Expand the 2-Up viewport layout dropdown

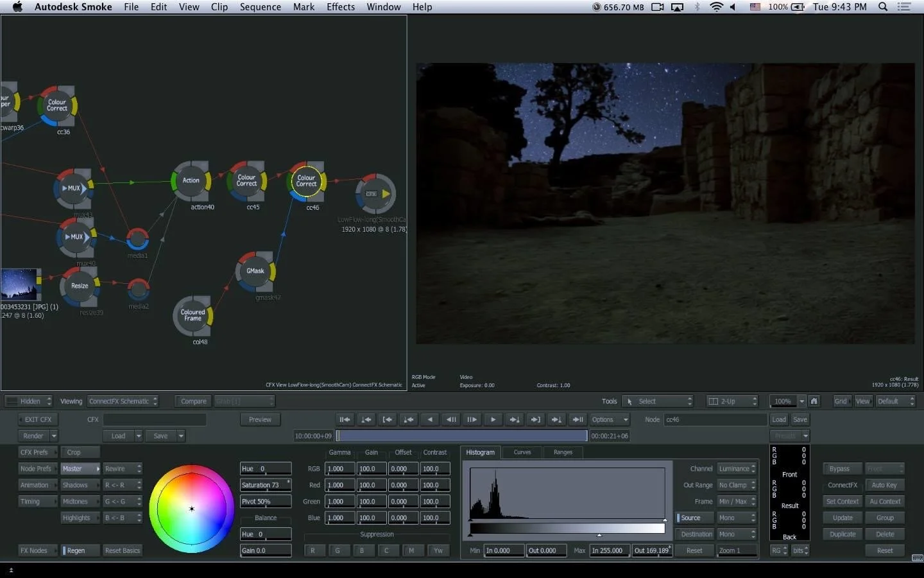(x=732, y=401)
